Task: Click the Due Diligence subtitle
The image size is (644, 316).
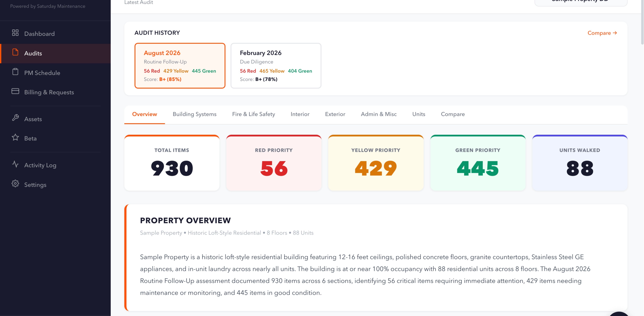Action: coord(257,62)
